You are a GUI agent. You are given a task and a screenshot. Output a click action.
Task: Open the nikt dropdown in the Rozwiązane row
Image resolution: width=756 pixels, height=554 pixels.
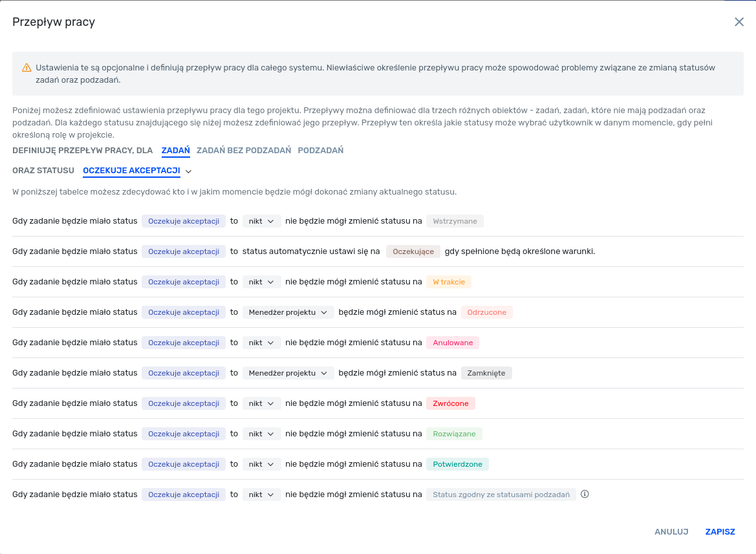261,434
